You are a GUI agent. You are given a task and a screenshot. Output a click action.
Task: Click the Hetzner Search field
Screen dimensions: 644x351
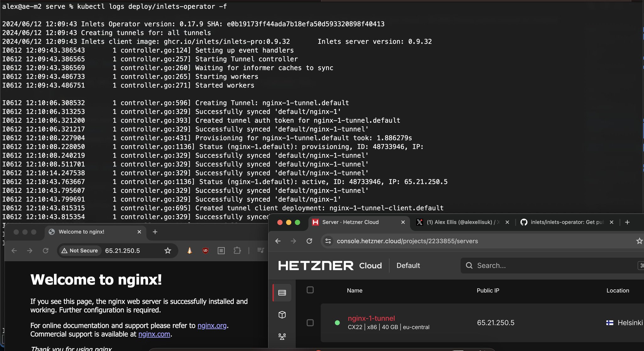(x=552, y=266)
